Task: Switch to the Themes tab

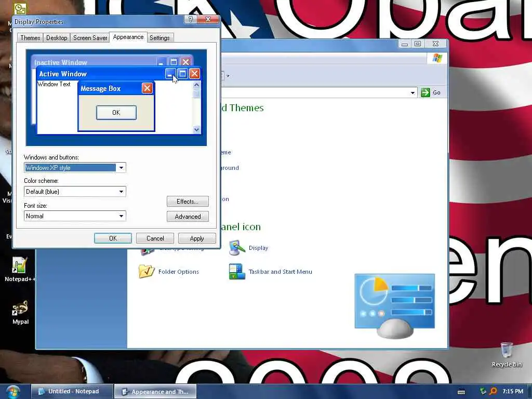Action: [30, 37]
